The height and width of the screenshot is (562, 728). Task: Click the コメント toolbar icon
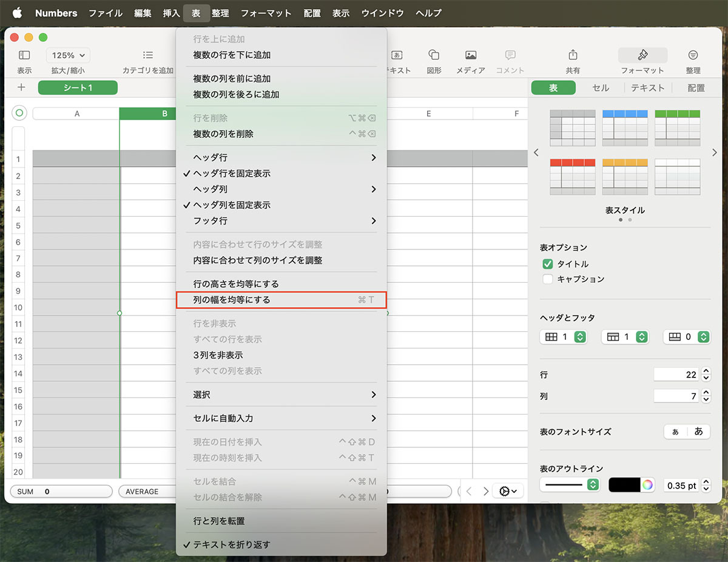[510, 55]
